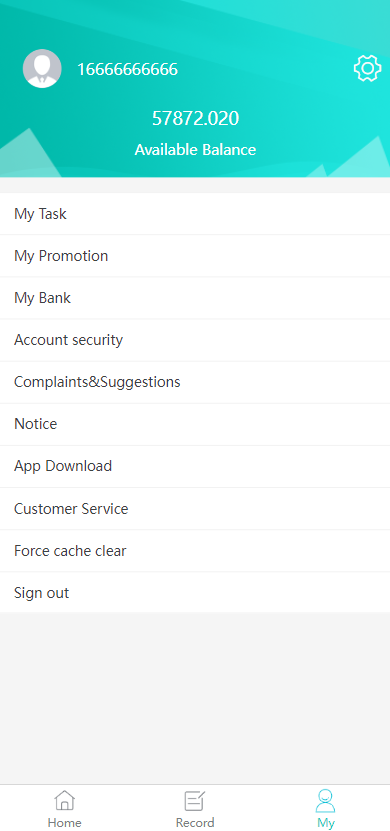
Task: Open Complaints&Suggestions
Action: pos(195,382)
